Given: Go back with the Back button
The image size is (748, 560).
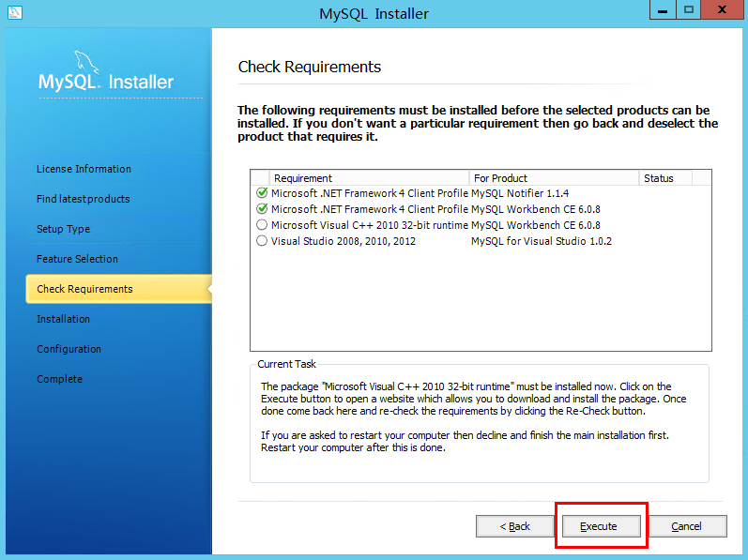Looking at the screenshot, I should pyautogui.click(x=514, y=525).
